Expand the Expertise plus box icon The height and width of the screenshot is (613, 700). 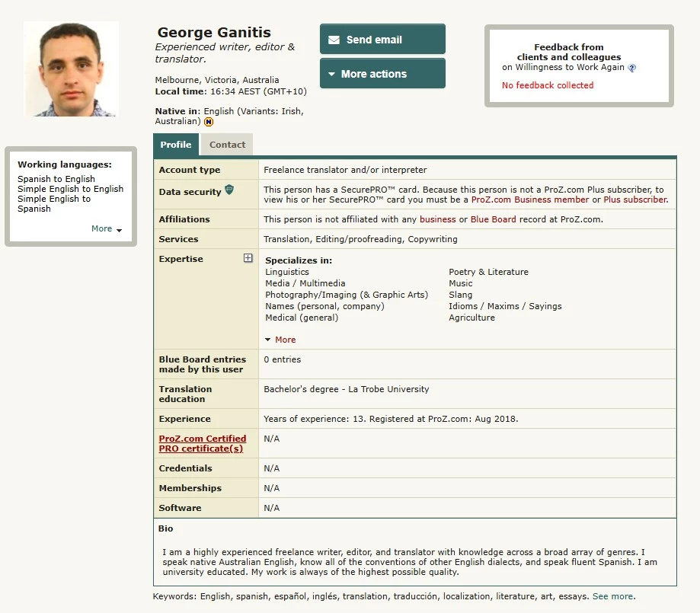click(x=248, y=258)
